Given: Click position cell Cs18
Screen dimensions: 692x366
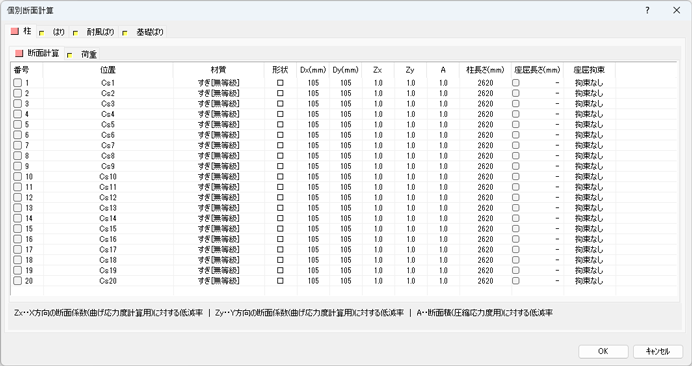Looking at the screenshot, I should point(108,260).
